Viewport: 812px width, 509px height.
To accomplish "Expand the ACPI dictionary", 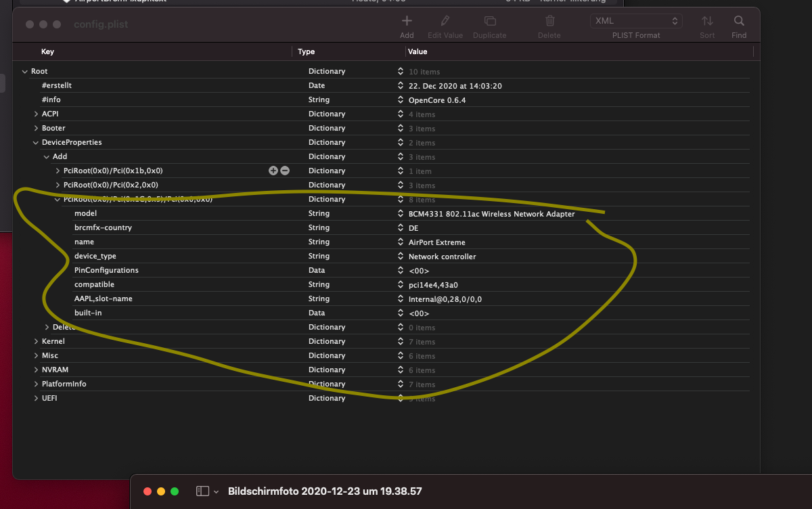I will (x=36, y=114).
